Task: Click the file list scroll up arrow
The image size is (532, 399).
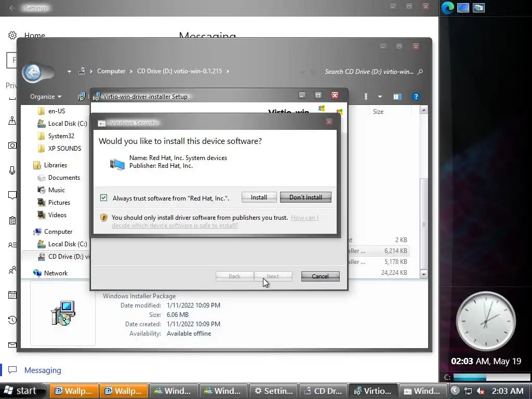Action: pos(424,110)
